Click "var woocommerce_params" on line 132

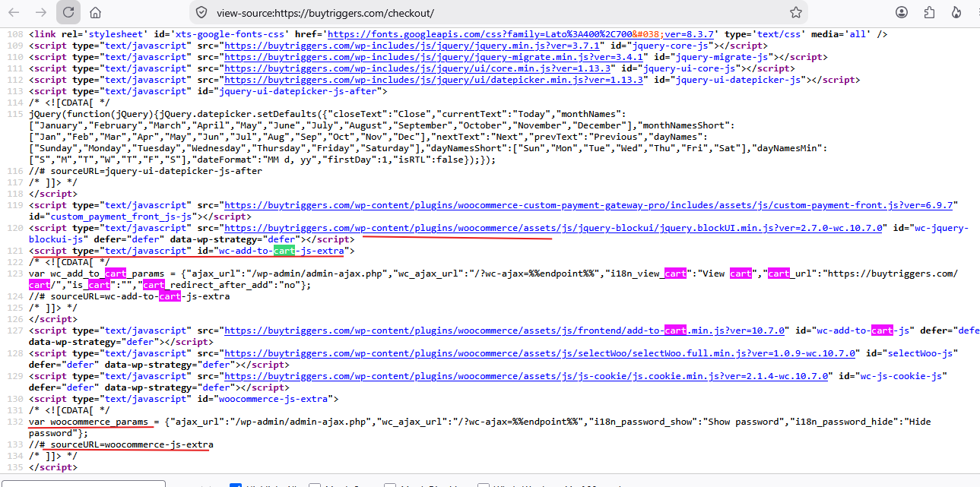[x=87, y=422]
